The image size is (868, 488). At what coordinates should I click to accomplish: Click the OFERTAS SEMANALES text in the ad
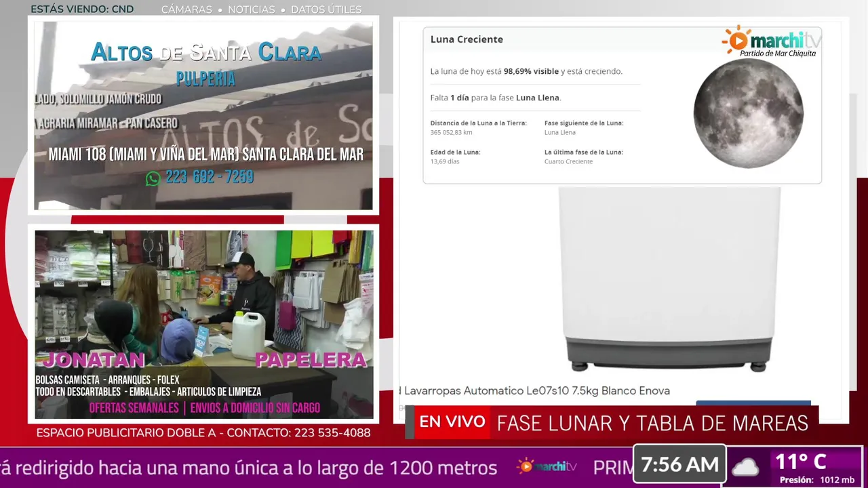(133, 408)
